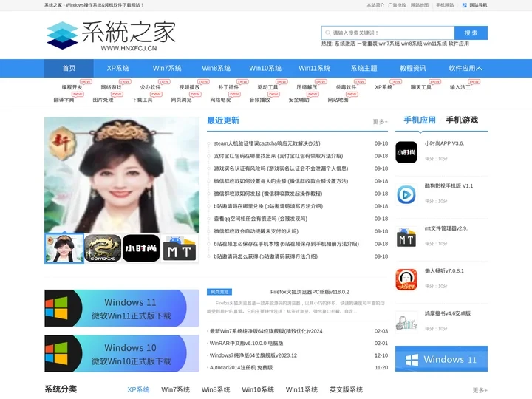Click 更多+ beside 最近更新
The image size is (532, 399).
pos(380,121)
